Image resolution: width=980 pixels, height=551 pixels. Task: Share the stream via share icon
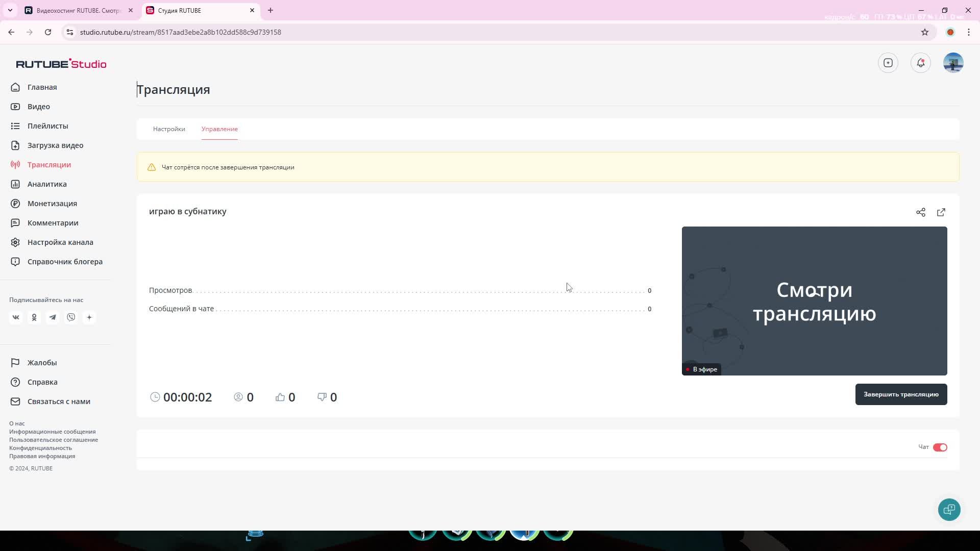click(921, 212)
